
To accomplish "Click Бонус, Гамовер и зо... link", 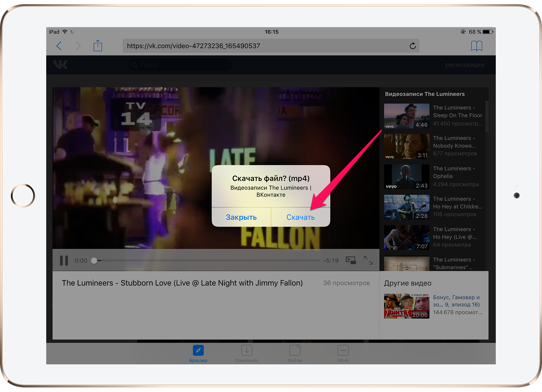I will click(457, 301).
